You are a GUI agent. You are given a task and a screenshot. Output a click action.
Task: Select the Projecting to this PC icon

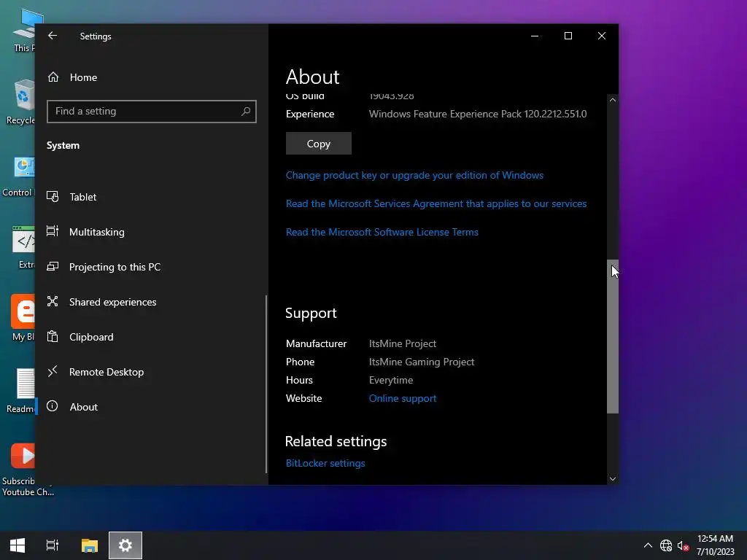[53, 267]
